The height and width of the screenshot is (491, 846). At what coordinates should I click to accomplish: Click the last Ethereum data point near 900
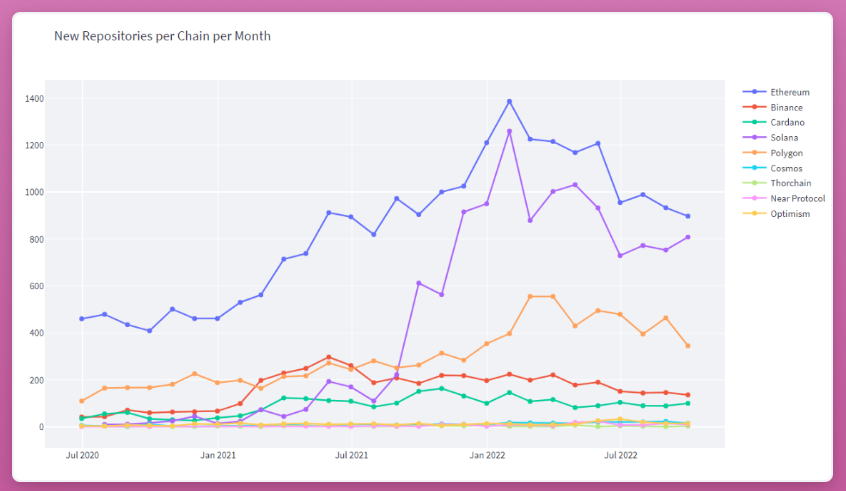[688, 216]
